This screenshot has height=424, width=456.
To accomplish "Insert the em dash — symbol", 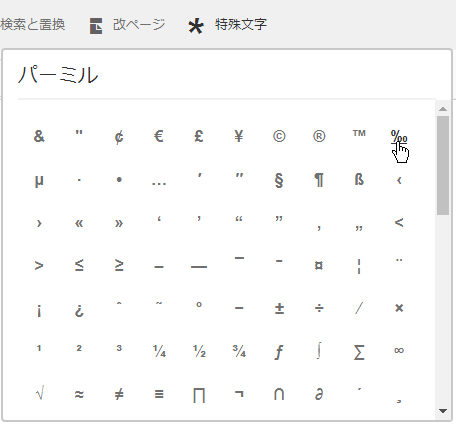I will (199, 267).
